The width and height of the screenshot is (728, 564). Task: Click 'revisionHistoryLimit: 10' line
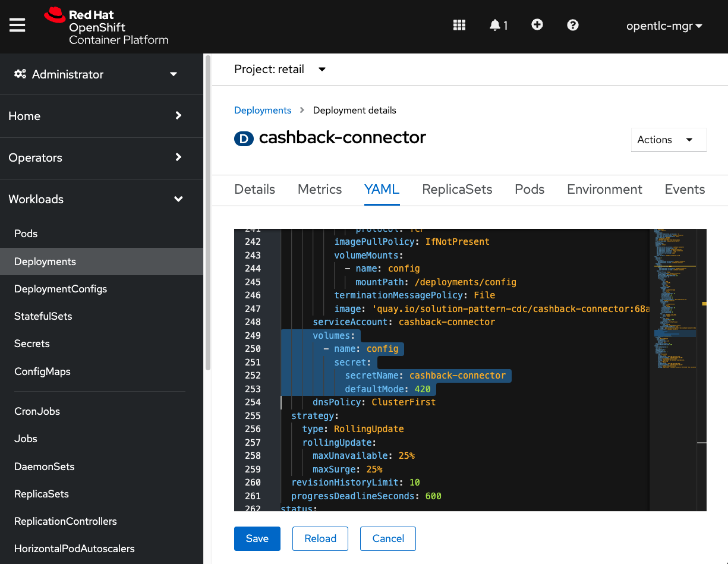(x=355, y=483)
